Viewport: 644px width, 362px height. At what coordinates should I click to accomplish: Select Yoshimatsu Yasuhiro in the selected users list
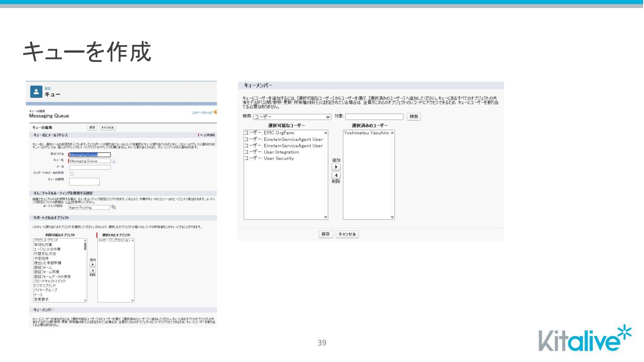tap(367, 133)
